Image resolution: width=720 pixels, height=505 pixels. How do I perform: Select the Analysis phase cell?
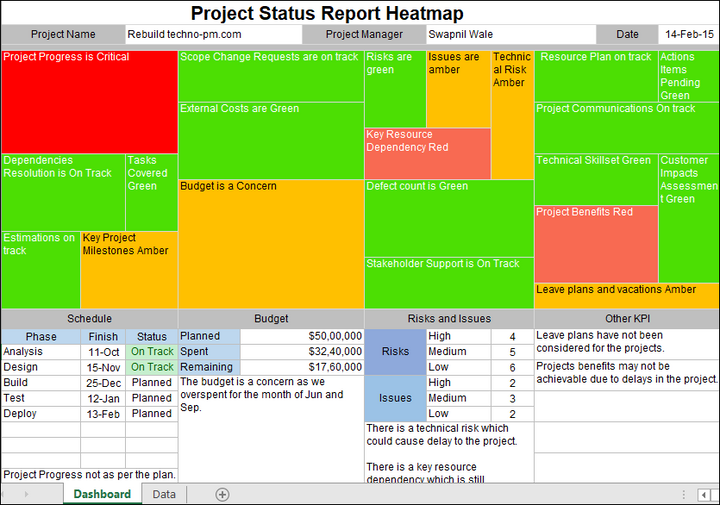(41, 352)
